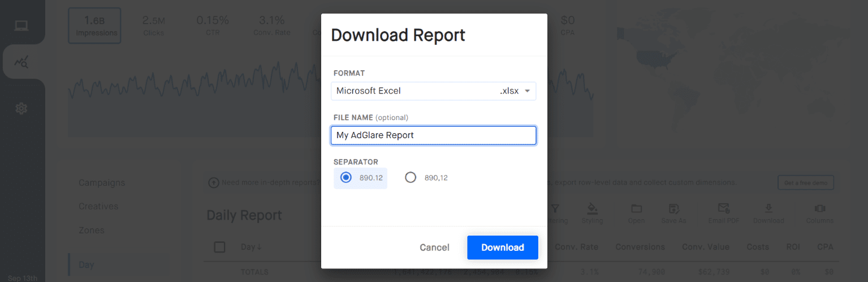Click the Sep 13th date label
Image resolution: width=868 pixels, height=282 pixels.
[23, 277]
